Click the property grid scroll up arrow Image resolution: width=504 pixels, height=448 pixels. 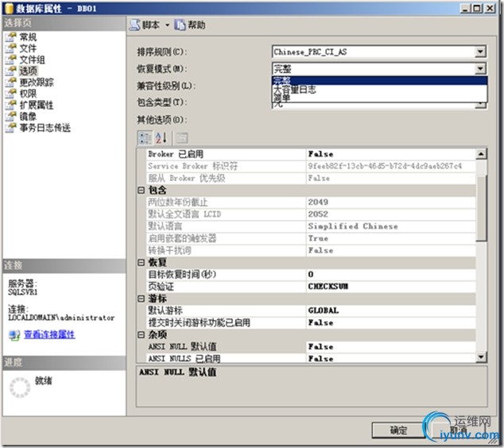pos(481,154)
